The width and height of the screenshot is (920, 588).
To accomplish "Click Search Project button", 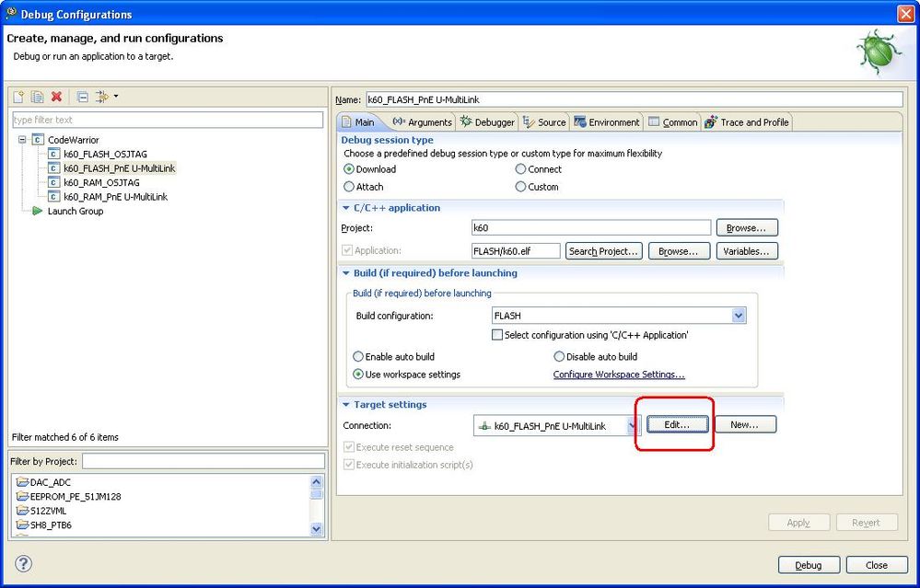I will point(604,251).
